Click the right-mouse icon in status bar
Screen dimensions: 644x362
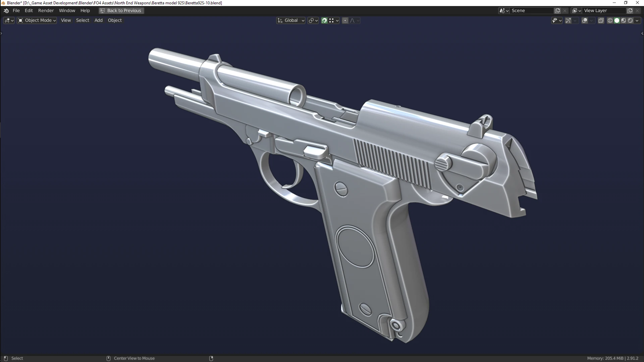click(211, 358)
